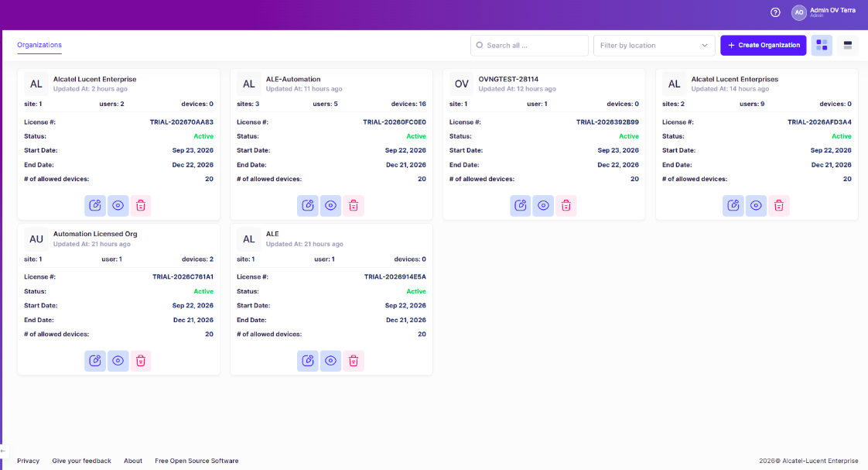
Task: Select the Organizations tab
Action: 39,45
